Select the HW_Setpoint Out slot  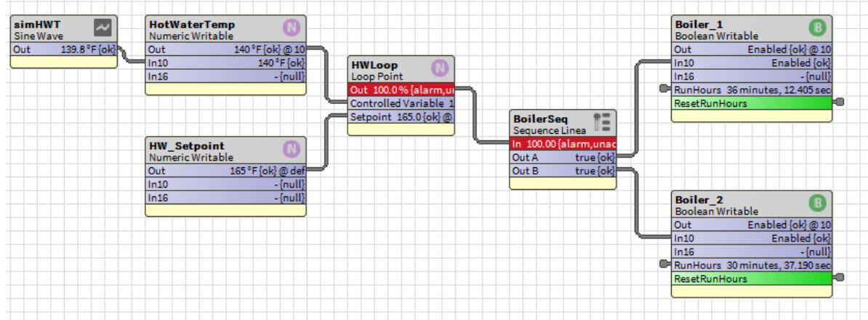pyautogui.click(x=226, y=171)
